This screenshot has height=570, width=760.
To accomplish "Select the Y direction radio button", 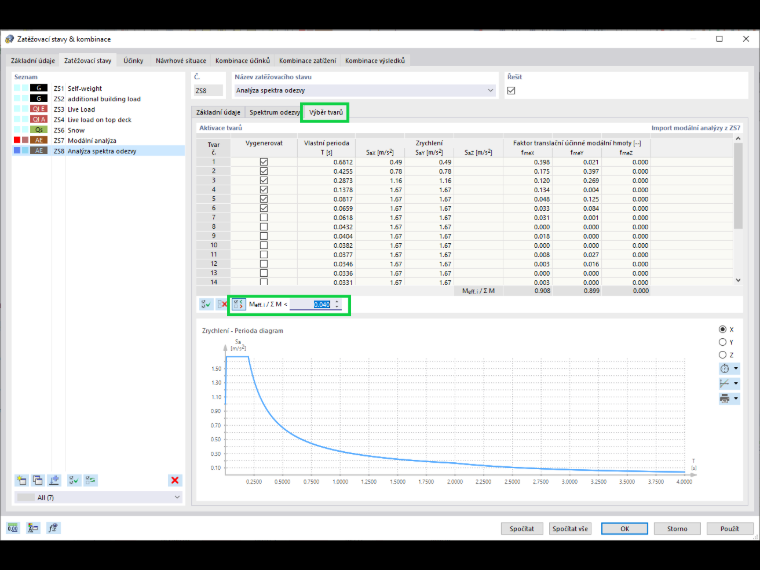I will click(x=723, y=342).
